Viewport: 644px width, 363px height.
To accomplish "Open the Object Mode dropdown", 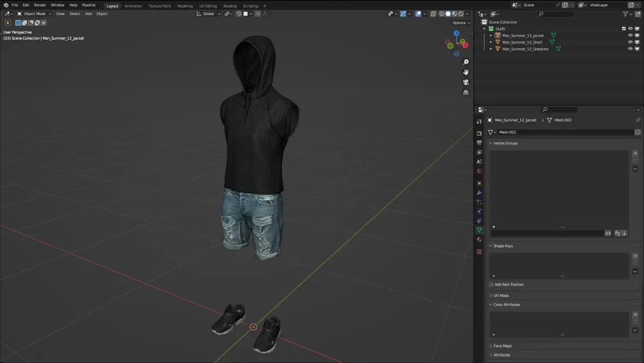I will pyautogui.click(x=34, y=14).
